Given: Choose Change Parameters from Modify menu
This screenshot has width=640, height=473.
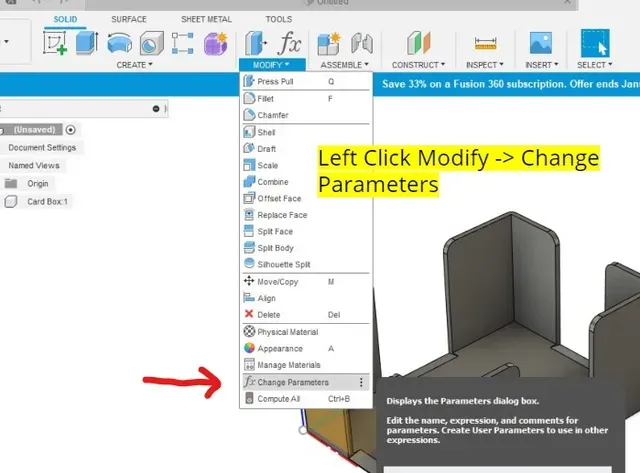Looking at the screenshot, I should [x=306, y=382].
